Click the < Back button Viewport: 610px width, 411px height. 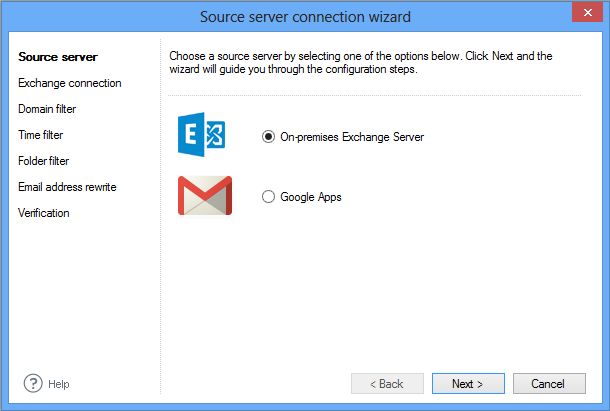tap(387, 384)
